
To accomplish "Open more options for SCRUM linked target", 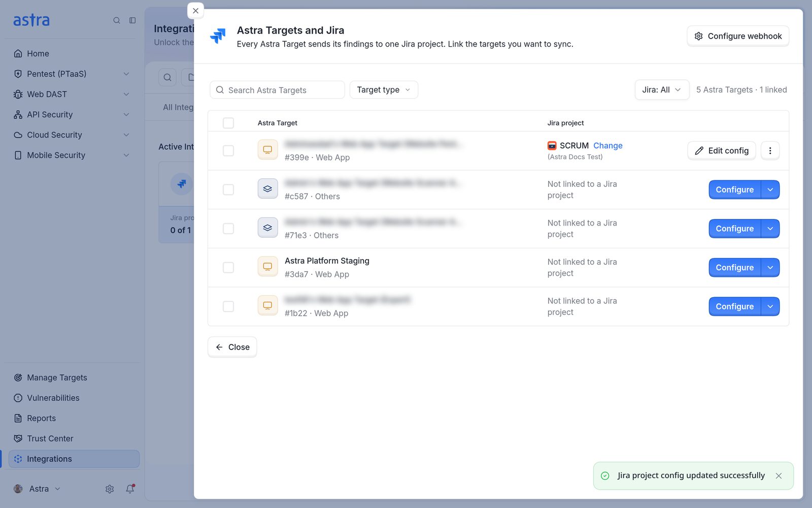I will point(770,150).
